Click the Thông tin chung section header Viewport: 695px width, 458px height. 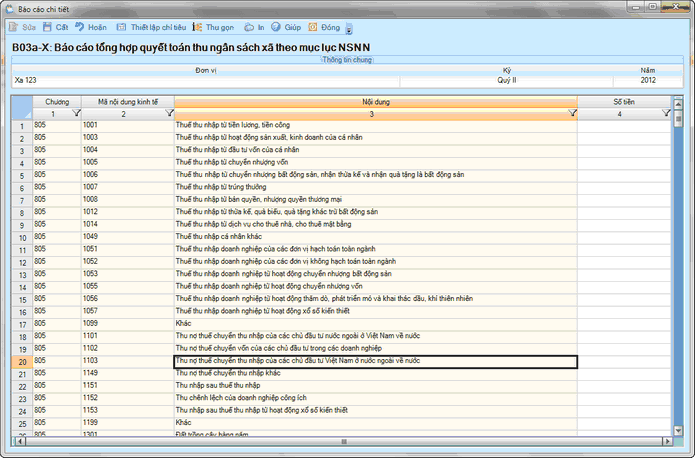click(x=347, y=60)
